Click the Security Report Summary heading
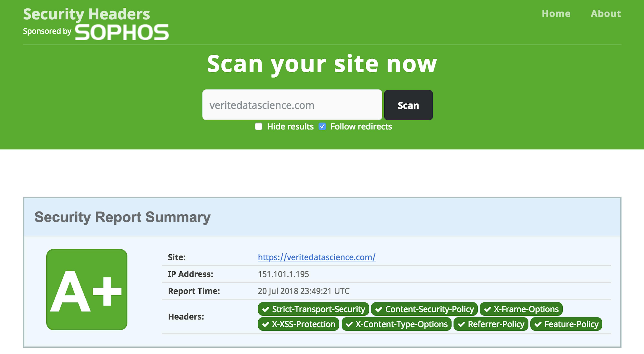Screen dimensions: 644x354 click(x=122, y=217)
